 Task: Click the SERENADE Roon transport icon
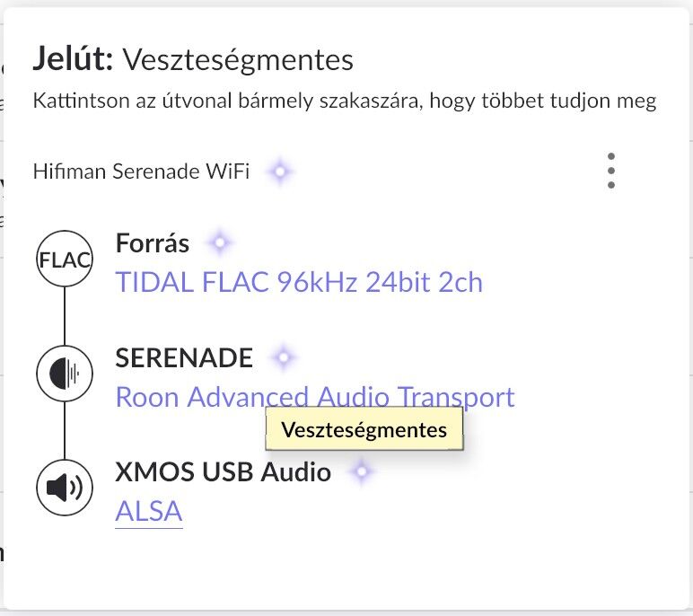click(x=65, y=374)
